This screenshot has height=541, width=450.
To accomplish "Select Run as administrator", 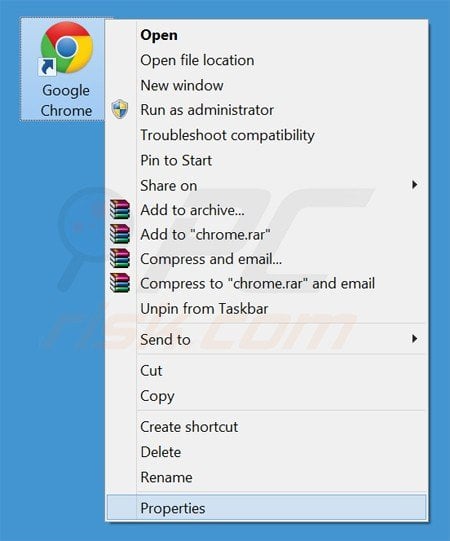I will pyautogui.click(x=266, y=110).
